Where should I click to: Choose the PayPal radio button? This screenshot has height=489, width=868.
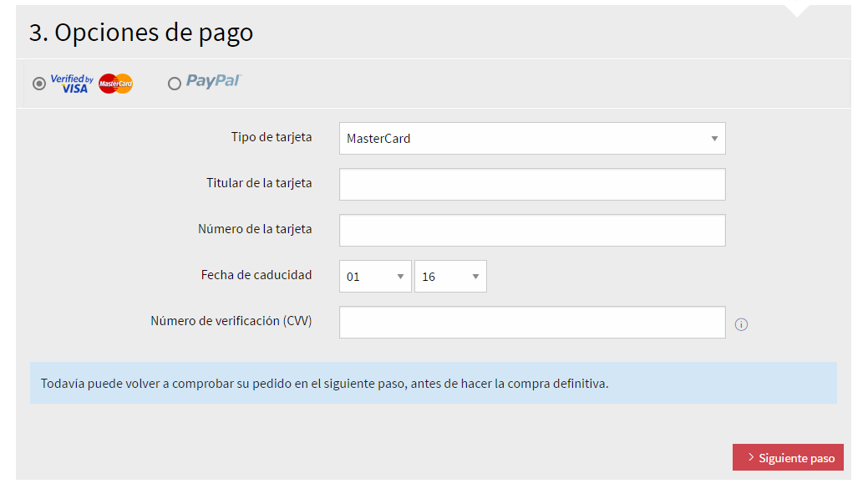pyautogui.click(x=174, y=84)
